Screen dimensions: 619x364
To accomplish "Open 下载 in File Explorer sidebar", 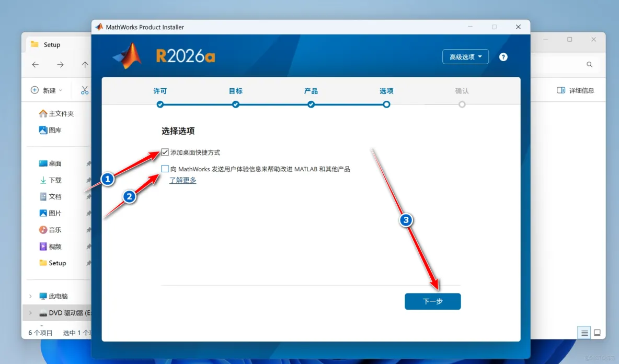I will click(x=50, y=180).
